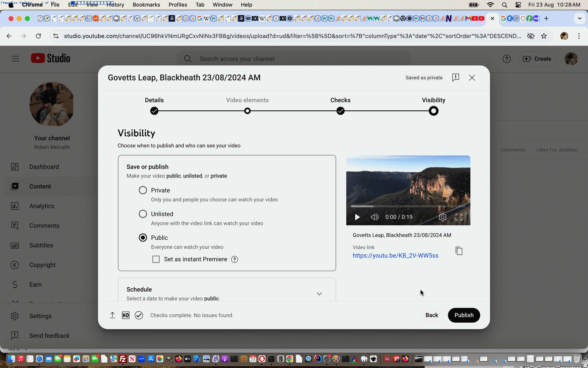The width and height of the screenshot is (588, 368).
Task: Send feedback via dialog feedback icon
Action: coord(455,78)
